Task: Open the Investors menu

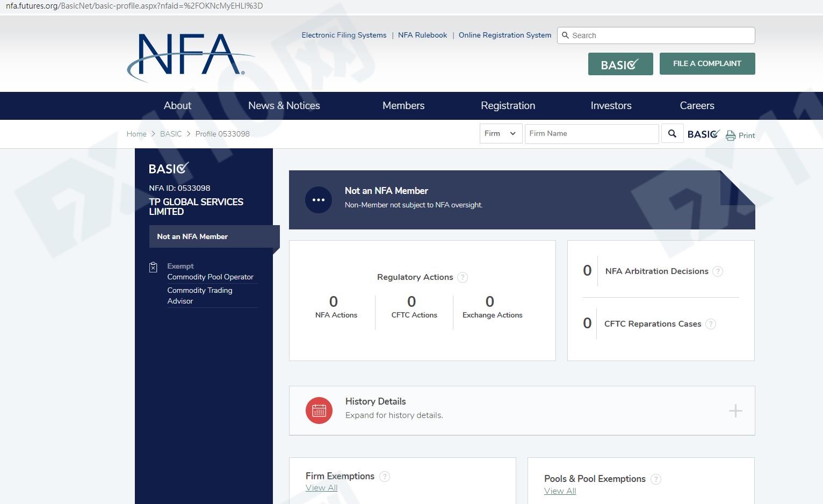Action: pos(611,106)
